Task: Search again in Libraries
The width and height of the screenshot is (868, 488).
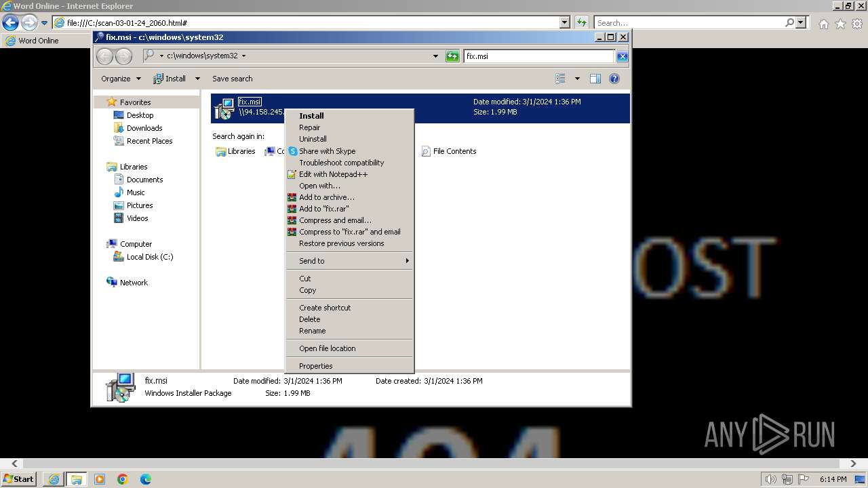Action: click(x=235, y=151)
